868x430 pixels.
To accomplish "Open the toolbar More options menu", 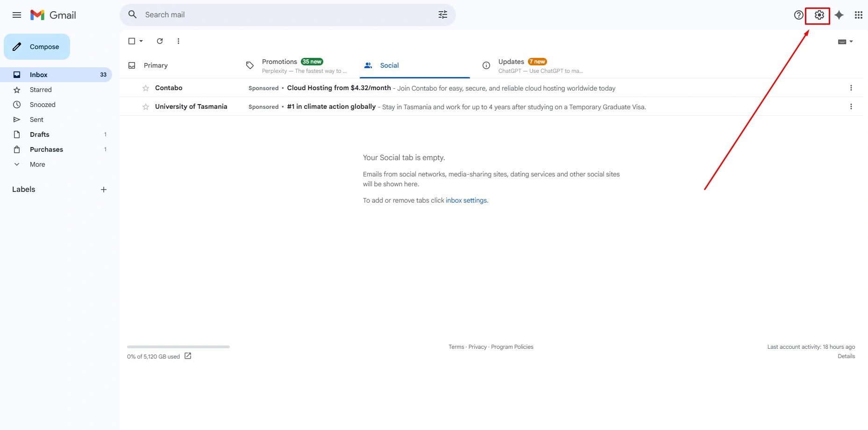I will [178, 41].
